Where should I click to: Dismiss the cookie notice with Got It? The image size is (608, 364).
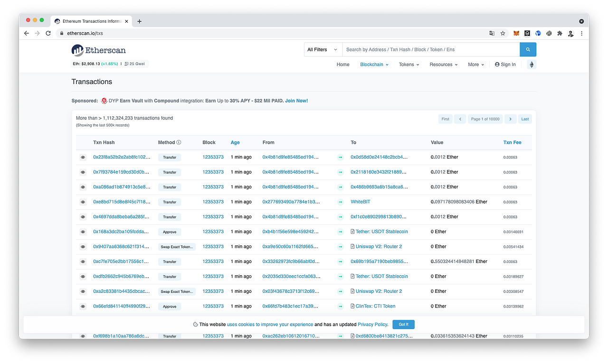404,325
